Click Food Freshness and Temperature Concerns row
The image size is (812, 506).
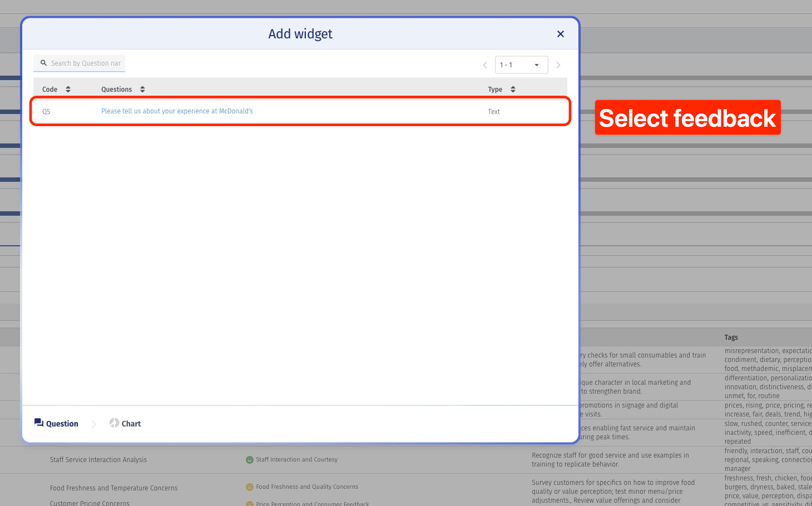point(113,488)
